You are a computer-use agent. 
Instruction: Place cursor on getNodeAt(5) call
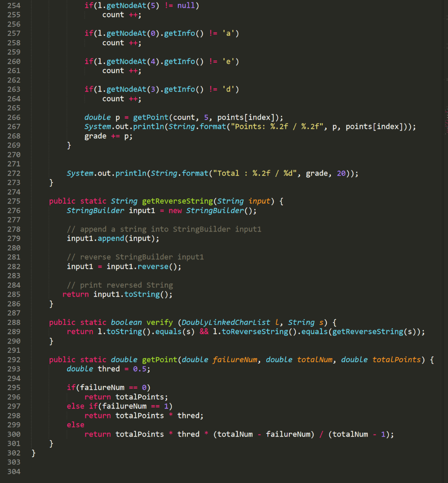tap(133, 6)
